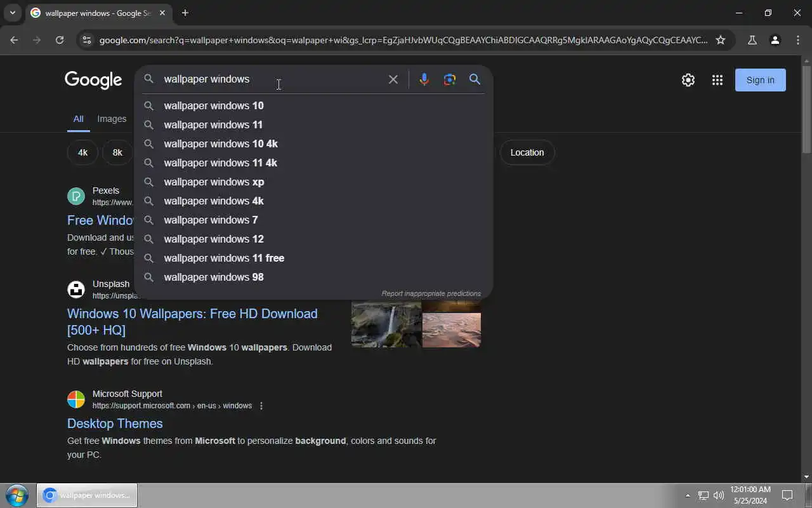Switch to the All results tab
812x508 pixels.
(78, 119)
